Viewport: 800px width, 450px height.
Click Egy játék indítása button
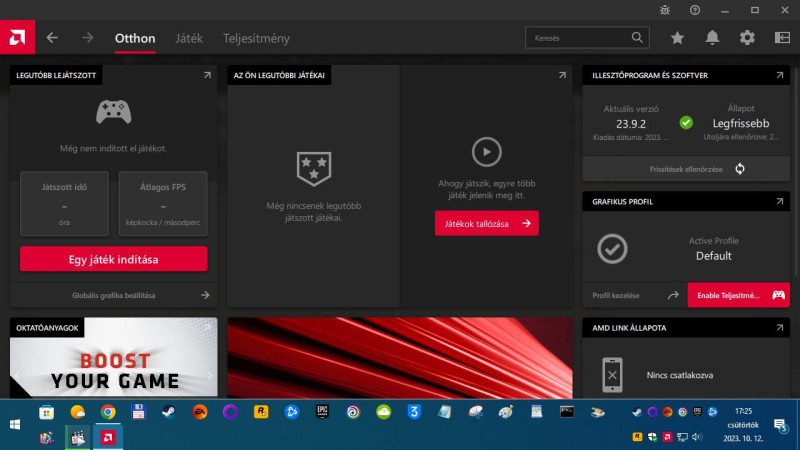(114, 259)
